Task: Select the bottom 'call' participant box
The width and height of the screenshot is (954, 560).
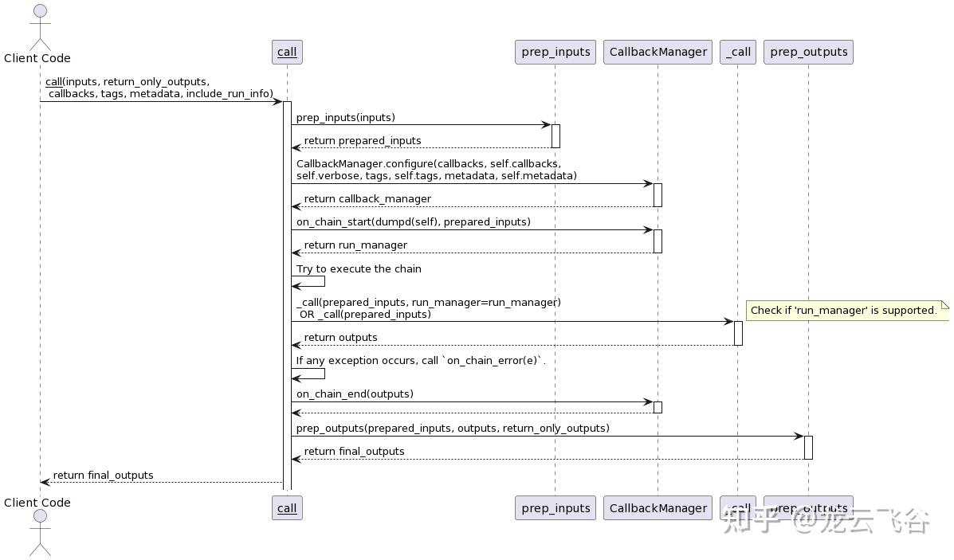Action: 287,508
